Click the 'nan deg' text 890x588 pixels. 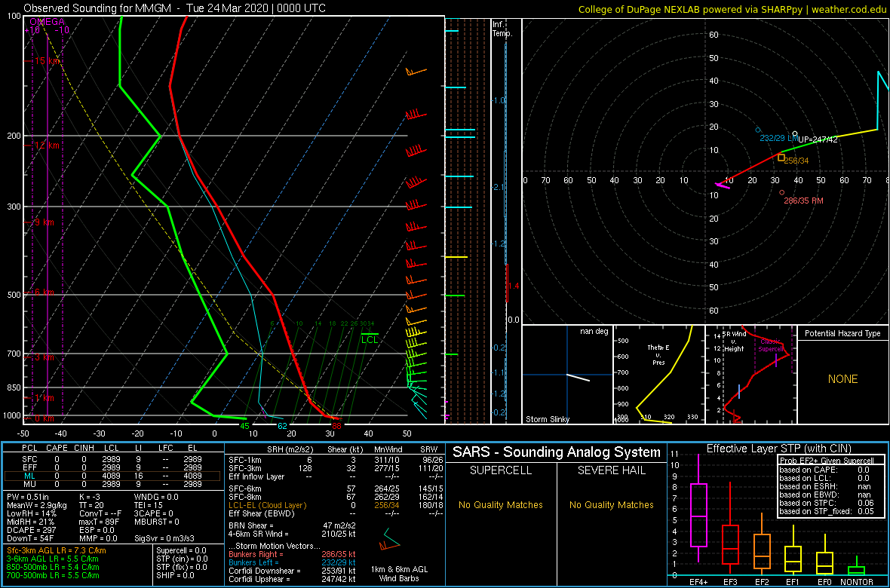[594, 332]
